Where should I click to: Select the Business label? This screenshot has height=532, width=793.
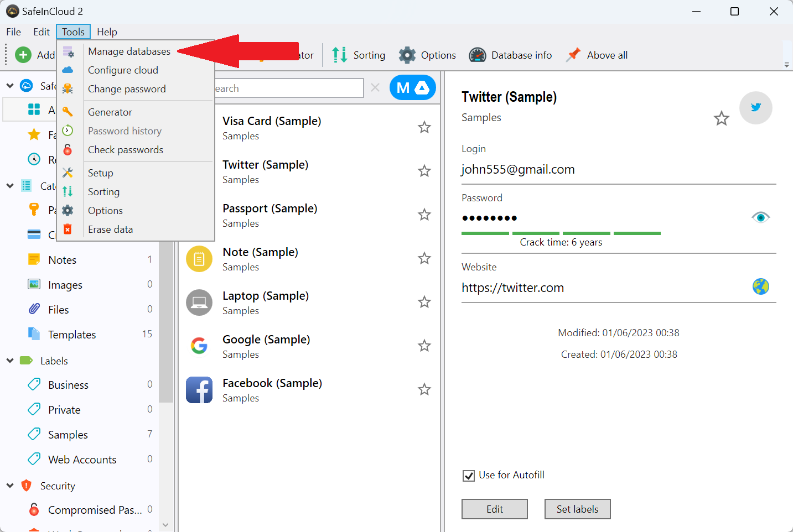(x=68, y=385)
